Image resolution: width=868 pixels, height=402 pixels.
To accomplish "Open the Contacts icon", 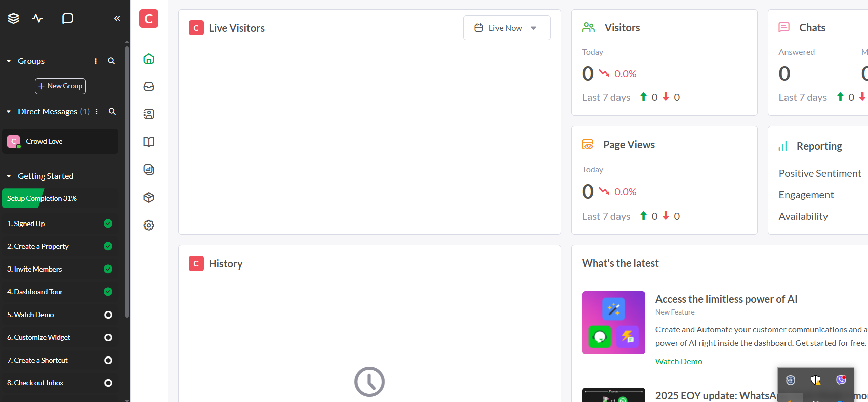I will tap(149, 114).
